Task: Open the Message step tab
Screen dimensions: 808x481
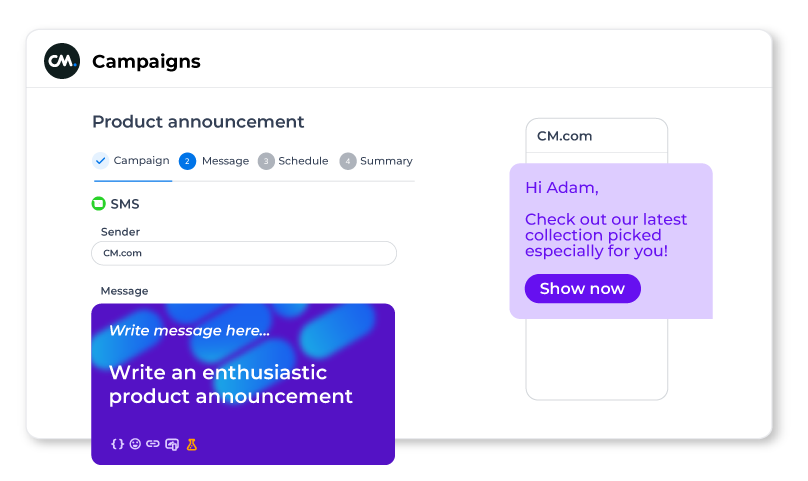Action: (214, 161)
